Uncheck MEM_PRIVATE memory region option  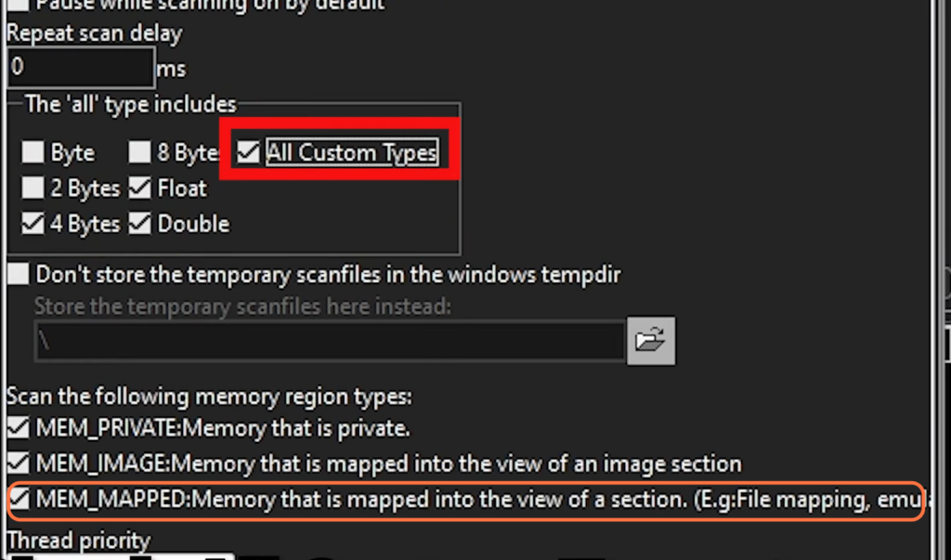[x=19, y=428]
